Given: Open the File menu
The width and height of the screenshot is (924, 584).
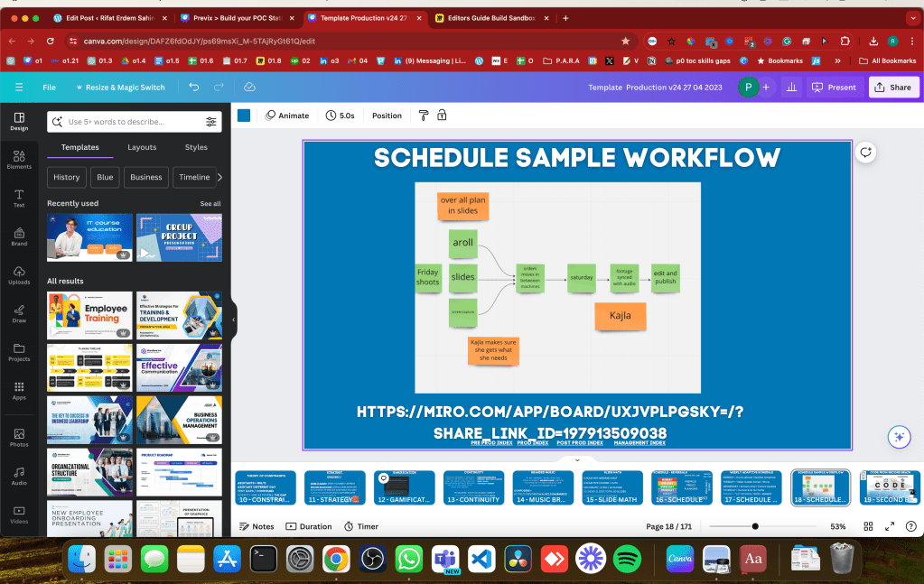Looking at the screenshot, I should [x=49, y=88].
